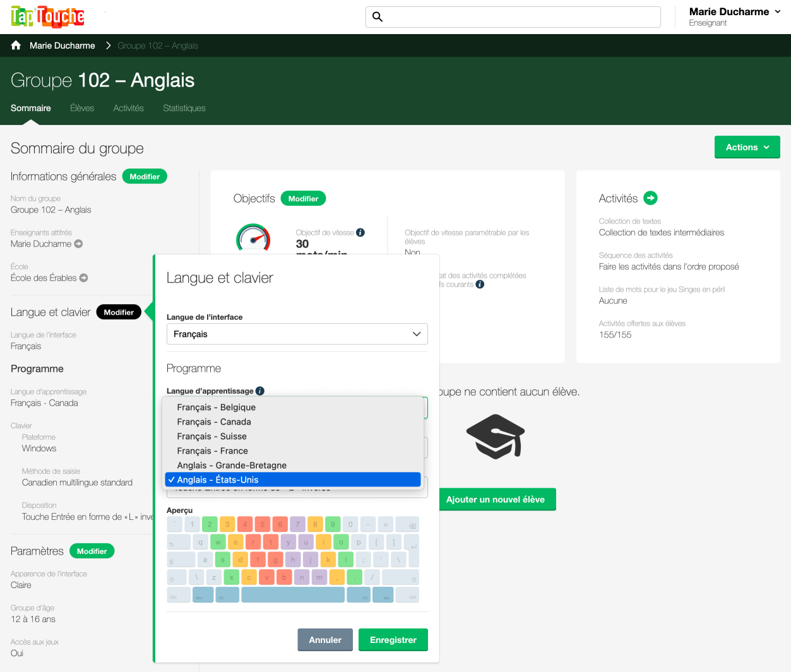Click the Tap'Touche logo

(48, 16)
